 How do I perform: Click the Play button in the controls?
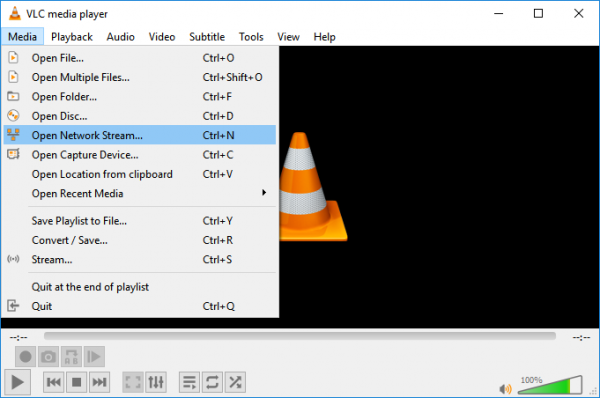click(x=17, y=382)
